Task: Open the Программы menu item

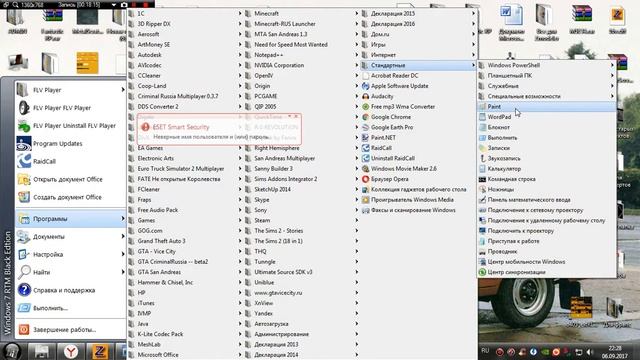Action: (71, 219)
